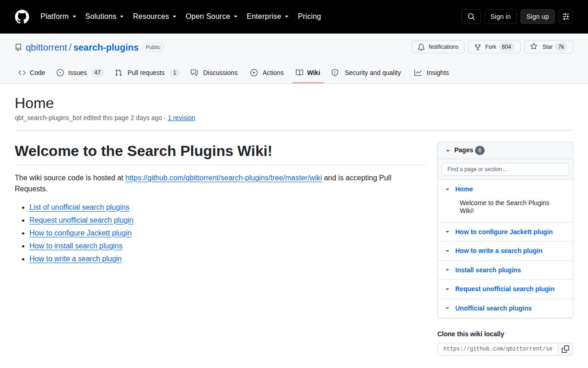
Task: Click the search magnifier icon
Action: pyautogui.click(x=471, y=17)
